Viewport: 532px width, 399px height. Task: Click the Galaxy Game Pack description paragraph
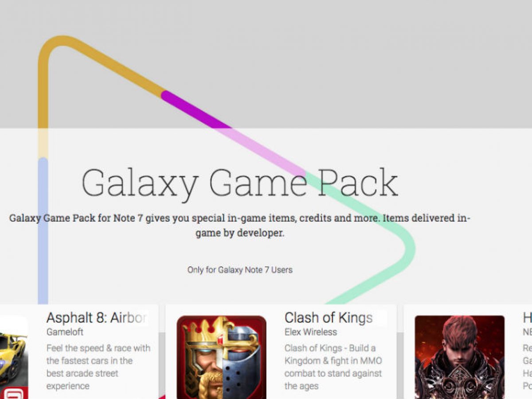(240, 225)
